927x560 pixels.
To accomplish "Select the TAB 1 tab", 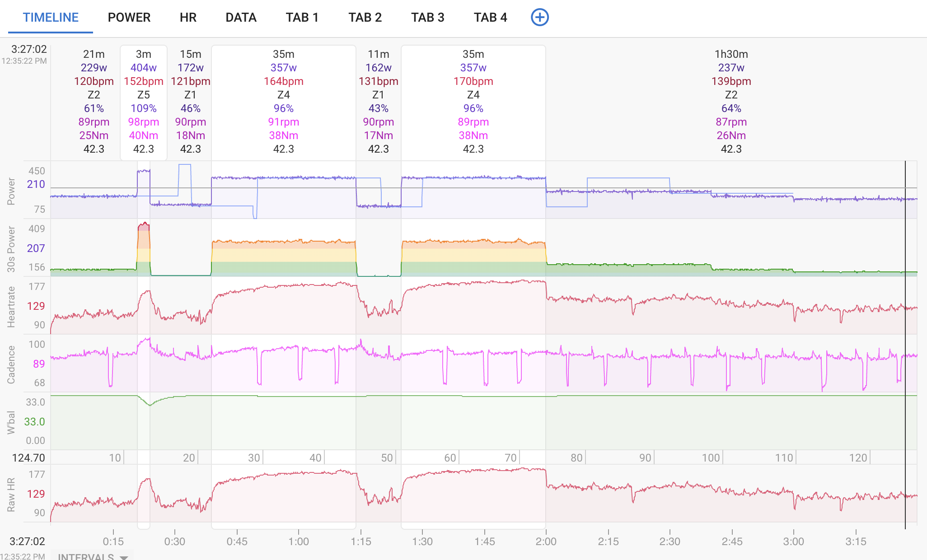I will point(302,17).
